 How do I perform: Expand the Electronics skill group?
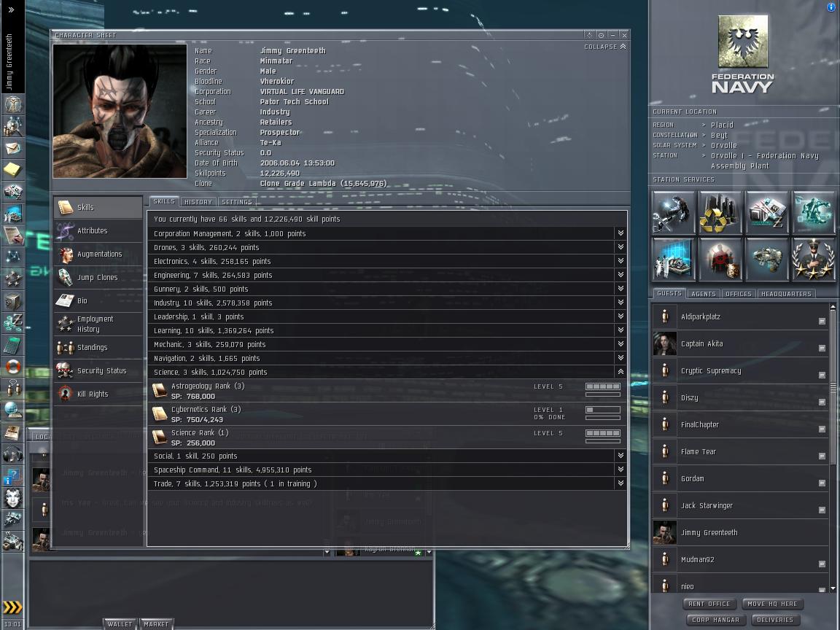(621, 261)
